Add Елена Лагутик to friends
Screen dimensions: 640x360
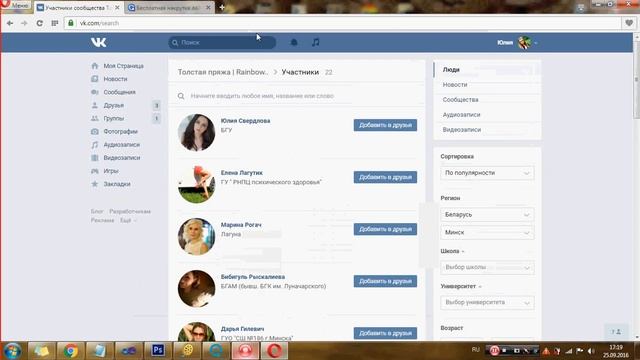tap(385, 177)
